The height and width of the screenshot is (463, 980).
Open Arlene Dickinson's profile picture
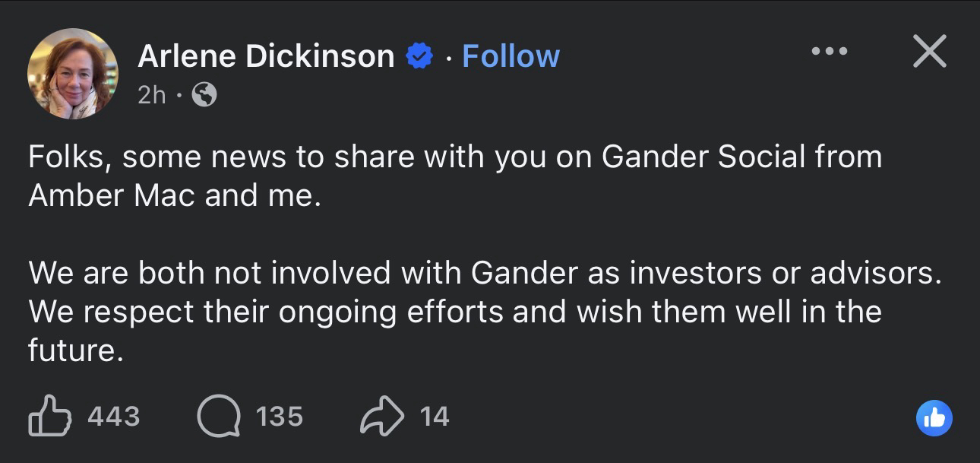[73, 74]
